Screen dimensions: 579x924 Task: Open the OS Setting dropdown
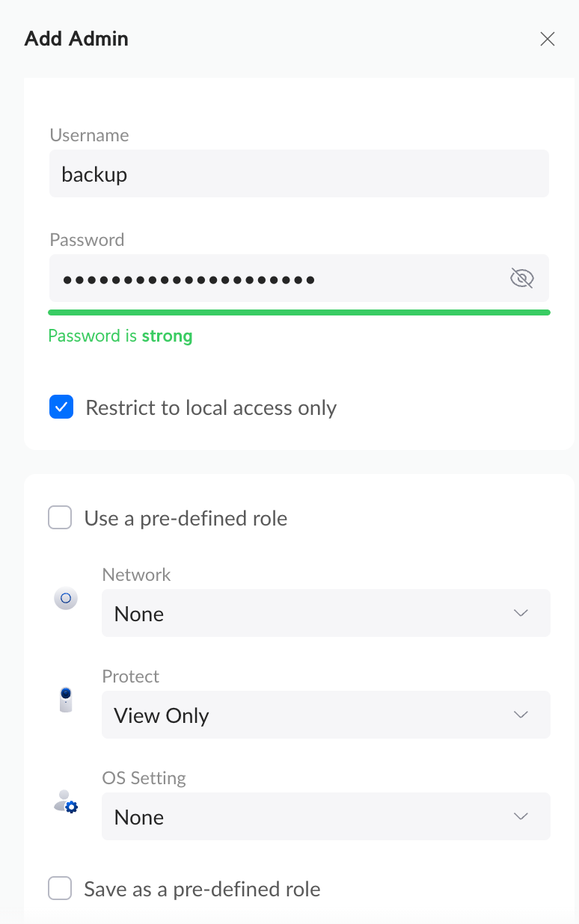click(x=326, y=816)
